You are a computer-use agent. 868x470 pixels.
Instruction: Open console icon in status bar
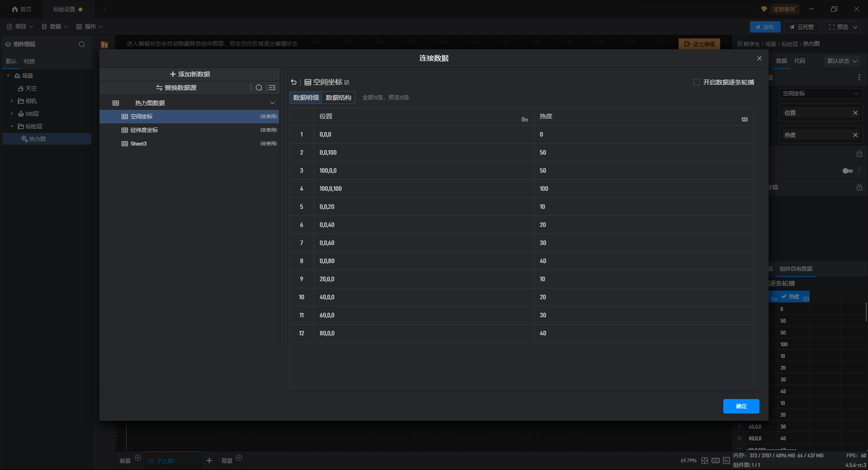point(726,461)
